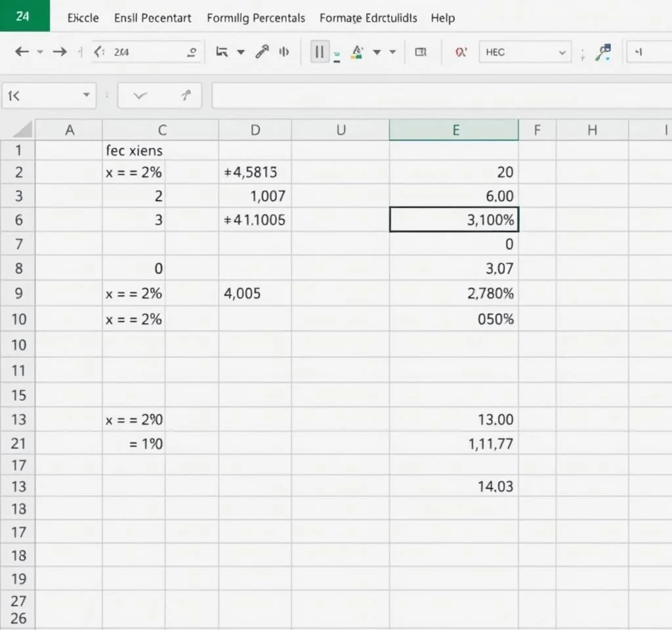
Task: Click the font color letter A icon
Action: click(x=358, y=52)
